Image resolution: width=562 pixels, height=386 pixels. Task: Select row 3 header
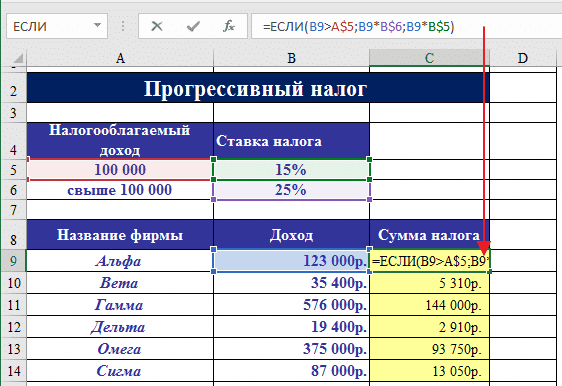coord(13,113)
